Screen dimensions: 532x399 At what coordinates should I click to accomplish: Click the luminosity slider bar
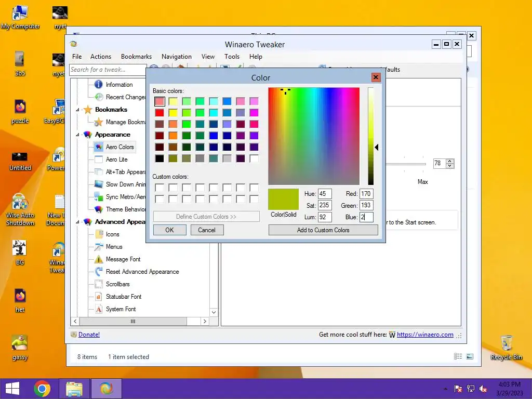pos(371,136)
